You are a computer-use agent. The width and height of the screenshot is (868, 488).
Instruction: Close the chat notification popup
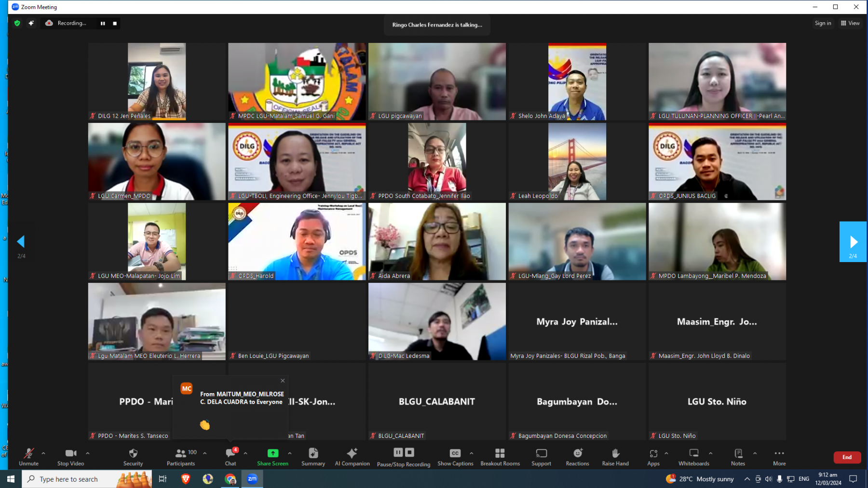[x=283, y=381]
